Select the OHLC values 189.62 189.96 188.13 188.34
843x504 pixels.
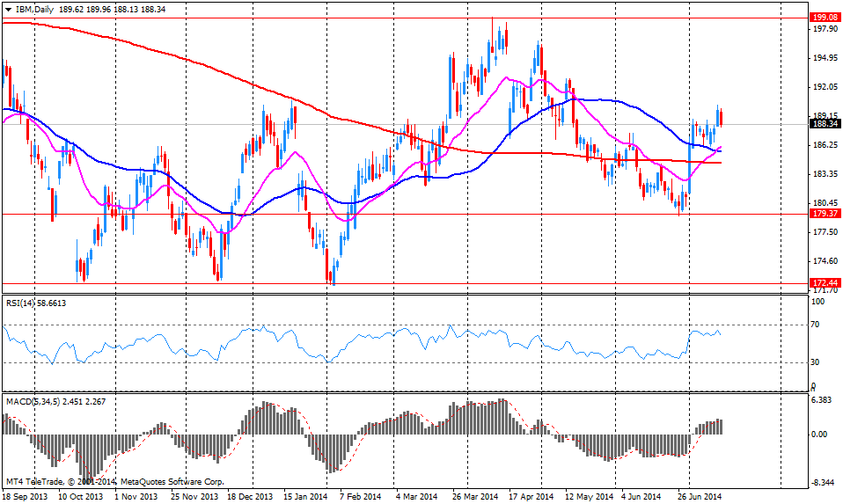pyautogui.click(x=112, y=9)
